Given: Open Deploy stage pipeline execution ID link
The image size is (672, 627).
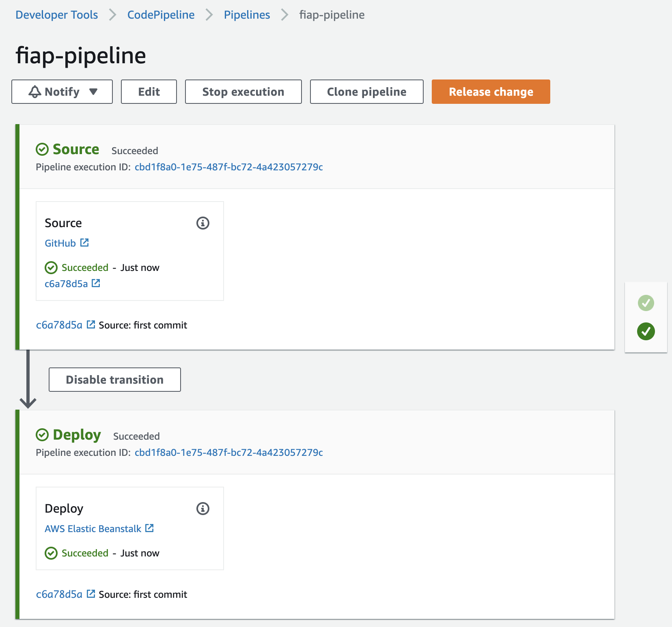Looking at the screenshot, I should (228, 453).
